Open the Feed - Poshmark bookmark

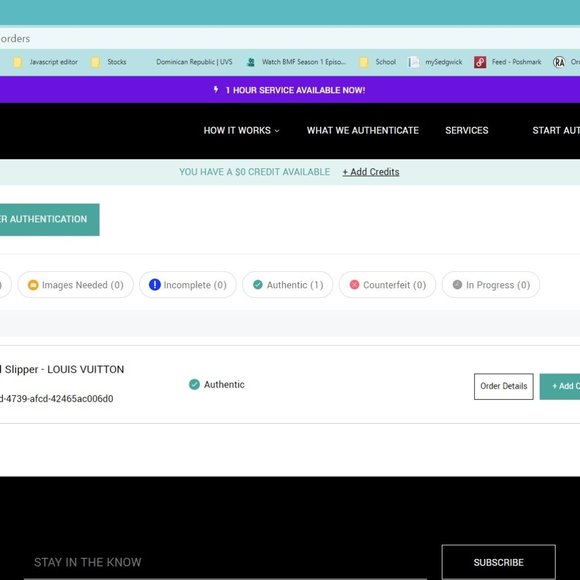pyautogui.click(x=508, y=62)
